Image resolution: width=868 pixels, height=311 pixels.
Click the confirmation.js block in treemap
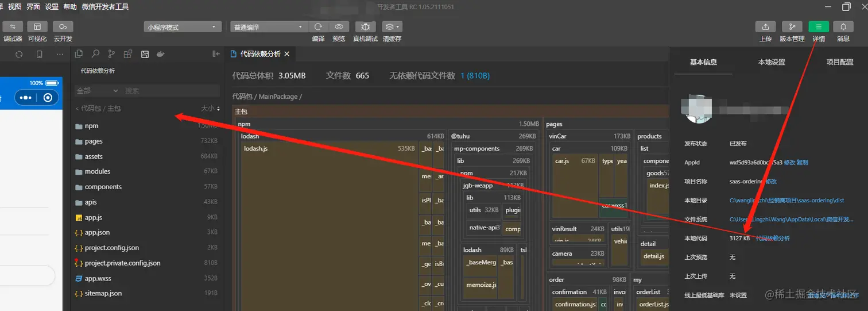pyautogui.click(x=575, y=304)
